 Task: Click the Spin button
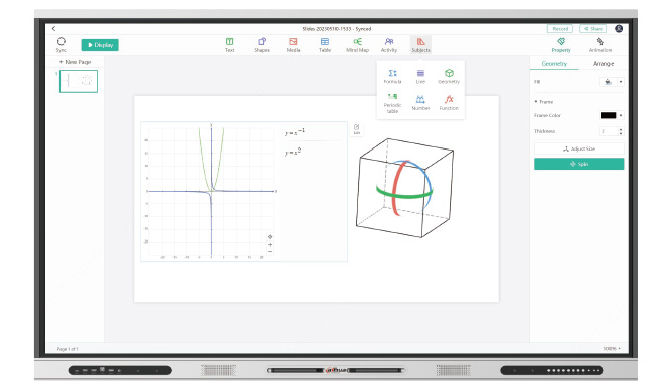(579, 164)
